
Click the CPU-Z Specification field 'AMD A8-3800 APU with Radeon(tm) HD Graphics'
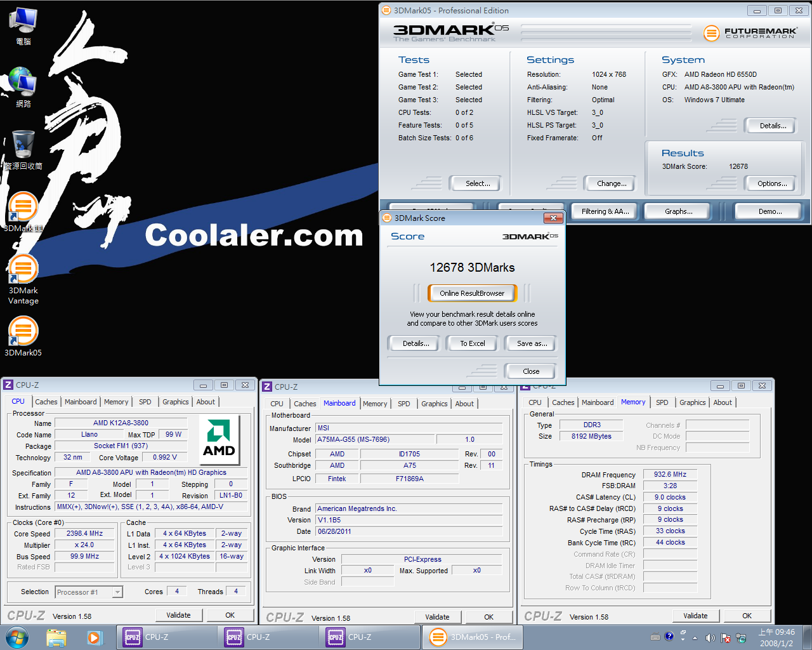152,472
